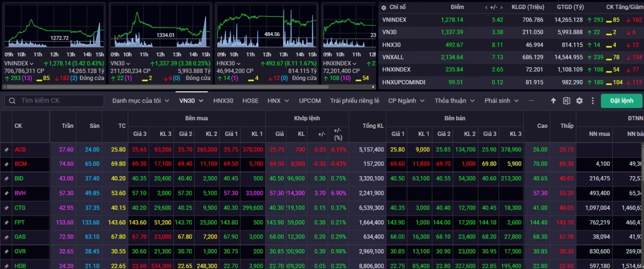This screenshot has width=644, height=269.
Task: Pin the GVR row
Action: [x=6, y=251]
